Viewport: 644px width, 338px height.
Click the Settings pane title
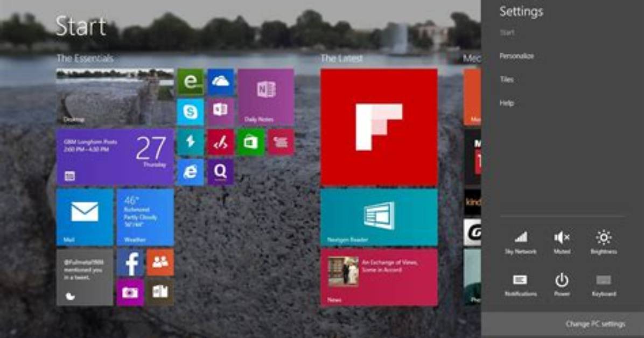pyautogui.click(x=521, y=11)
